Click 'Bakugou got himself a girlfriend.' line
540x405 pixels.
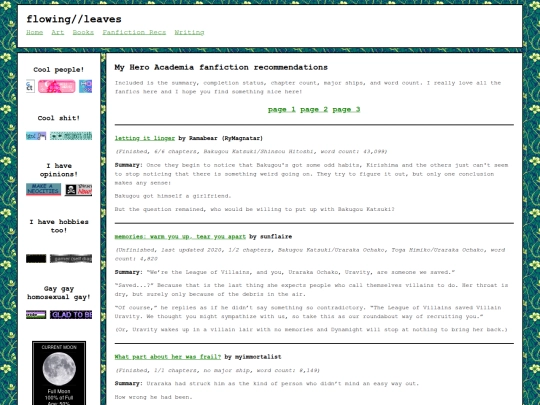point(173,196)
